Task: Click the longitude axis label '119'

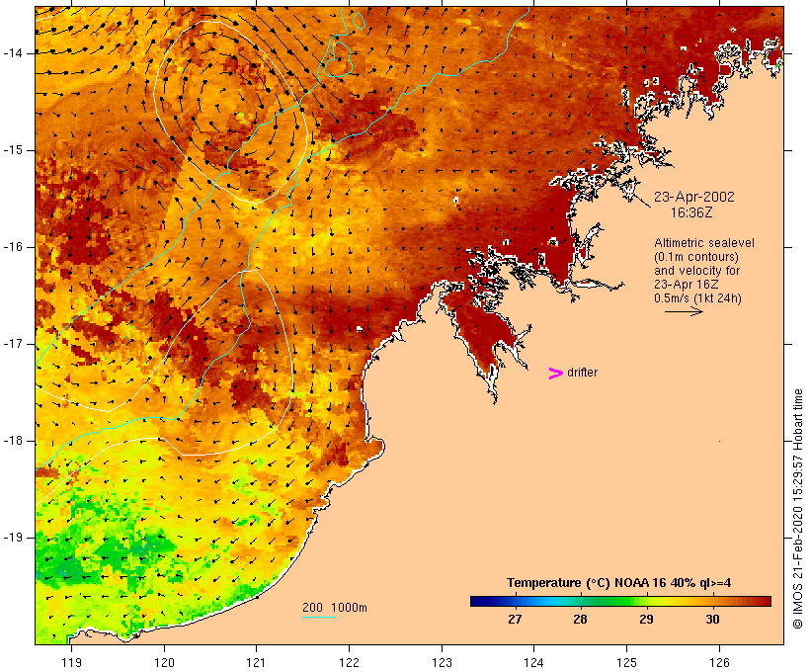Action: pos(71,662)
